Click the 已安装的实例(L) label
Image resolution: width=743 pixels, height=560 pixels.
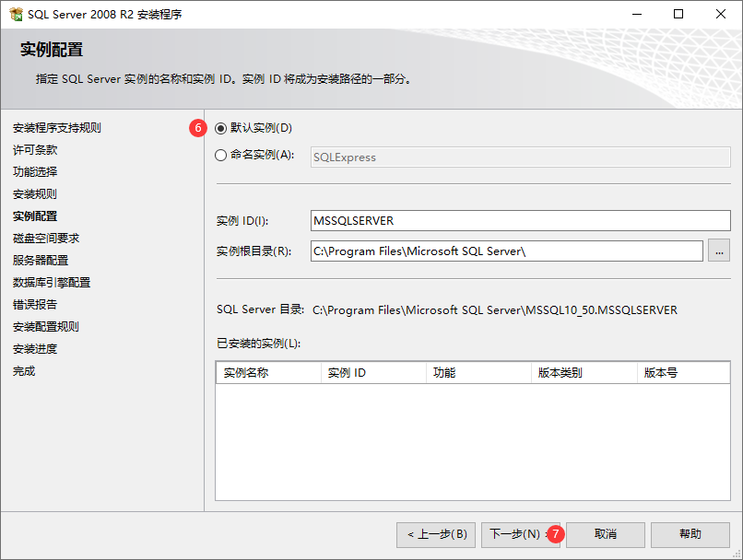[x=259, y=344]
